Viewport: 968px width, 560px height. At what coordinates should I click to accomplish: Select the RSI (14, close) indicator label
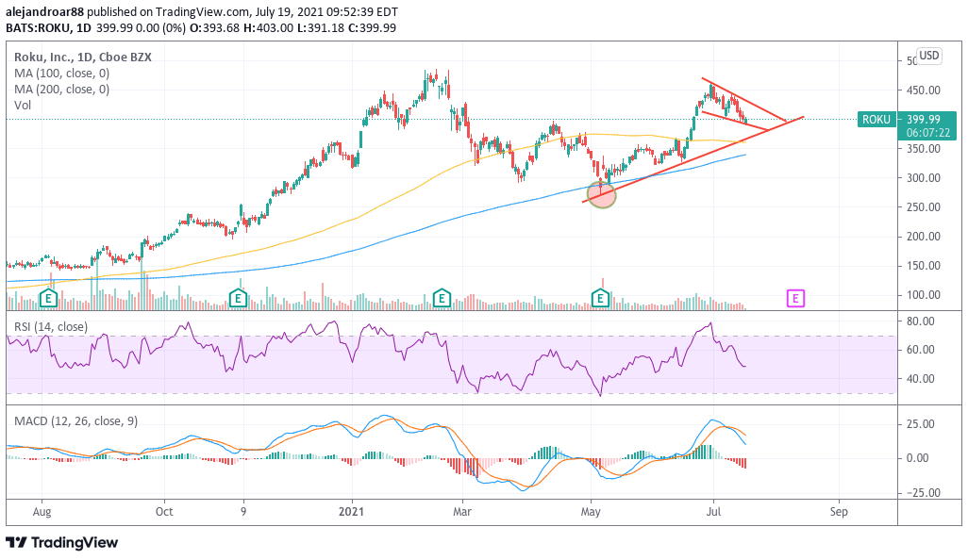pyautogui.click(x=51, y=326)
